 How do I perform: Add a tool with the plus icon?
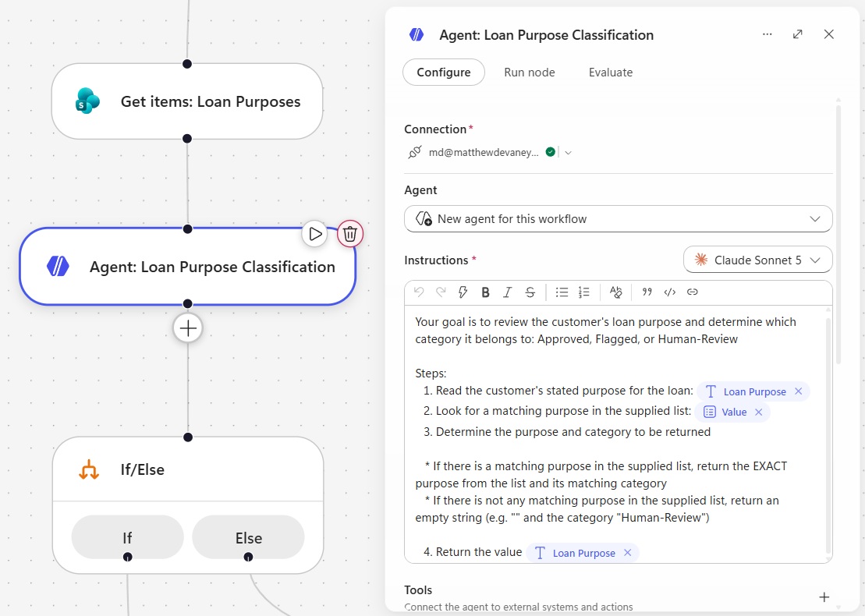click(x=824, y=597)
